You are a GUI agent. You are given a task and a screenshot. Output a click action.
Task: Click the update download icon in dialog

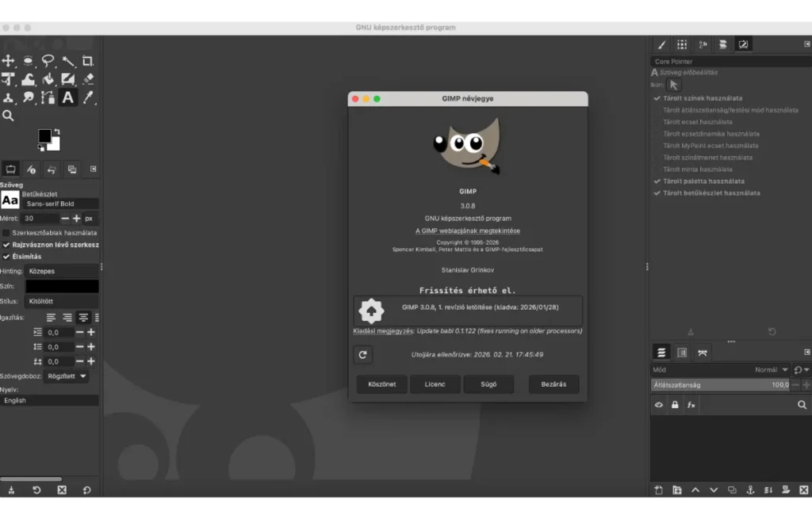point(371,311)
